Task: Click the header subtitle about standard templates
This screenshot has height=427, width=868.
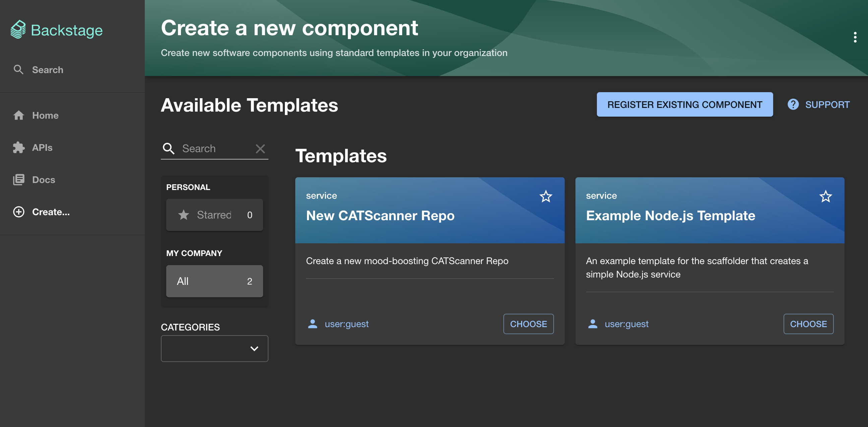Action: [334, 53]
